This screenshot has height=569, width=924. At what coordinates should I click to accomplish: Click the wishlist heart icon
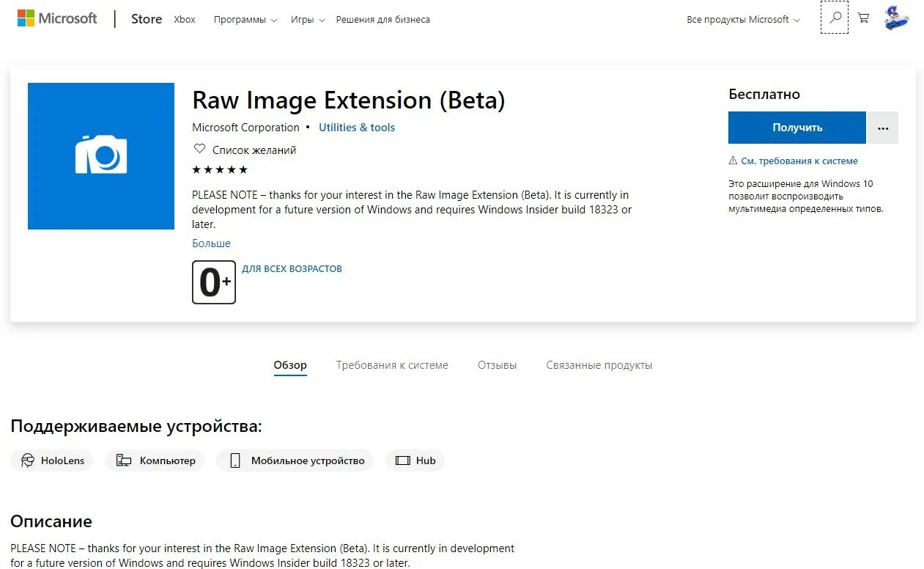tap(199, 149)
